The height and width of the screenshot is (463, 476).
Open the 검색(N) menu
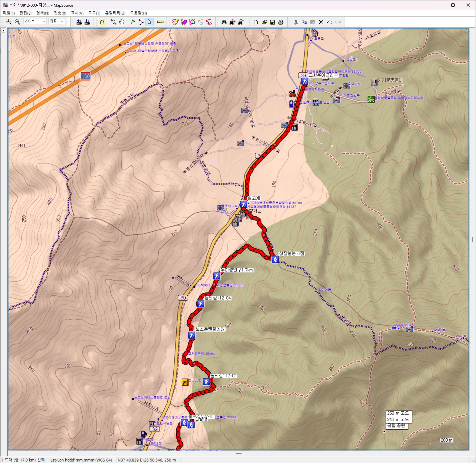click(43, 13)
